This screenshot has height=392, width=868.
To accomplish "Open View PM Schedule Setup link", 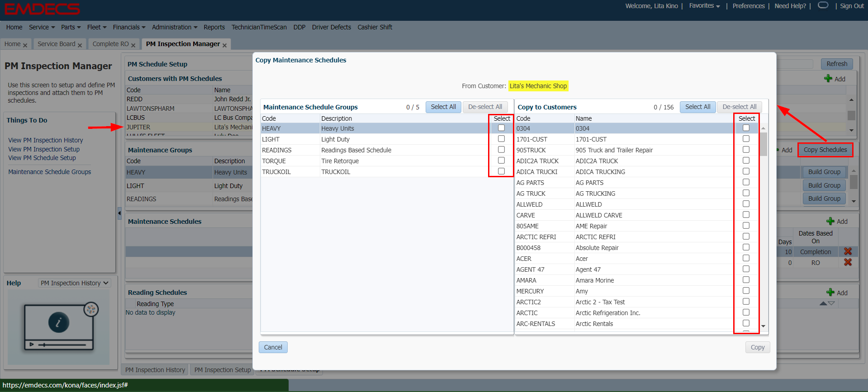I will (42, 158).
